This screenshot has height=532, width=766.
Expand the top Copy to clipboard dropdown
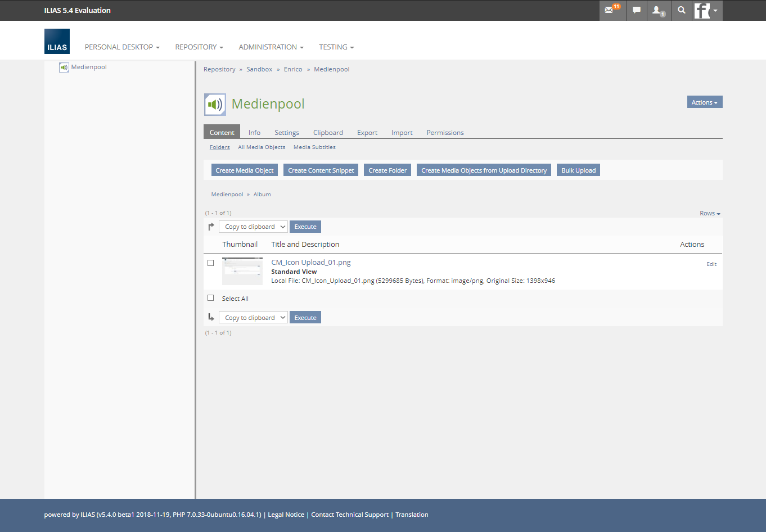(253, 227)
